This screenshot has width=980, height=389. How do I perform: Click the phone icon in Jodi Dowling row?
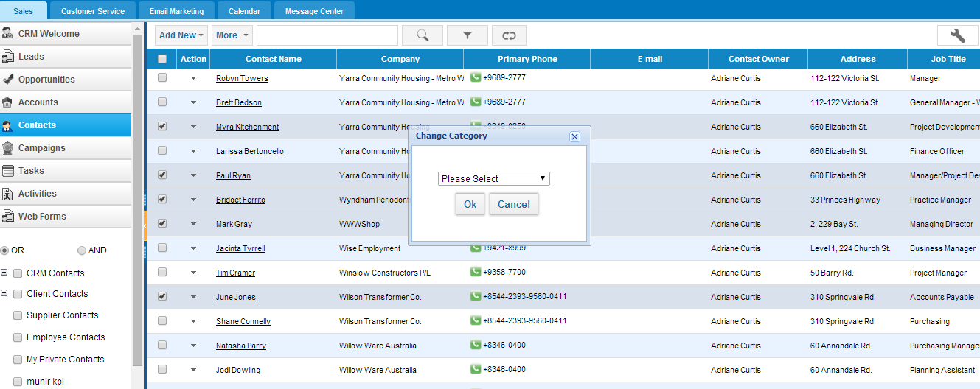[476, 369]
